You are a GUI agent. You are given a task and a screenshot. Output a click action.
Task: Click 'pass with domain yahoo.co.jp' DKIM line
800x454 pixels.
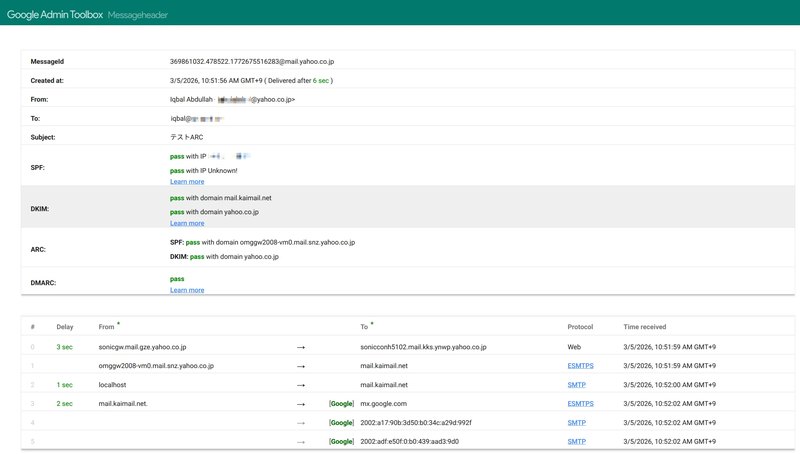pyautogui.click(x=214, y=212)
